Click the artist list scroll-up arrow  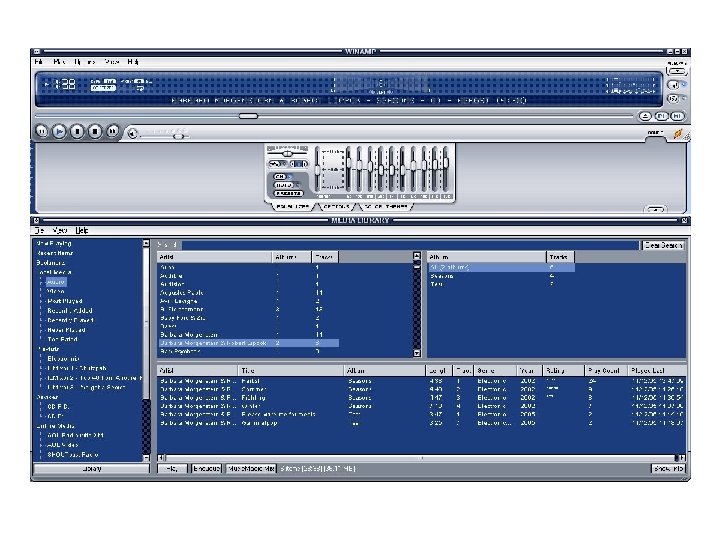coord(417,255)
